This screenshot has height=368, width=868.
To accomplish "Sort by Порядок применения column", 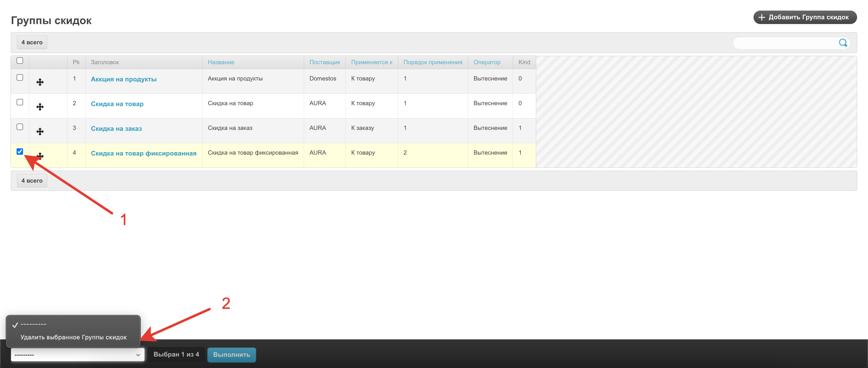I will pos(433,62).
